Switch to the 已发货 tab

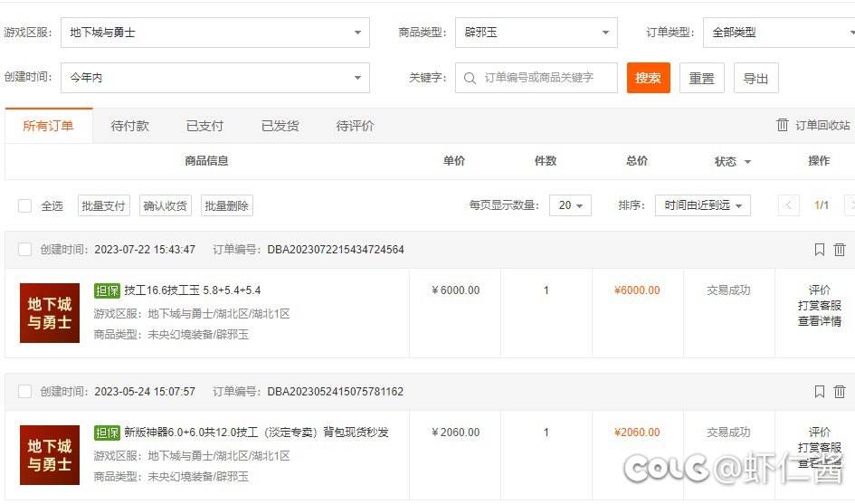coord(280,126)
